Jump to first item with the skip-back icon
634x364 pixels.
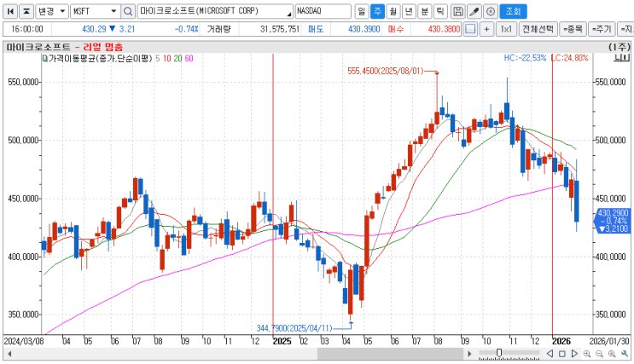click(10, 11)
